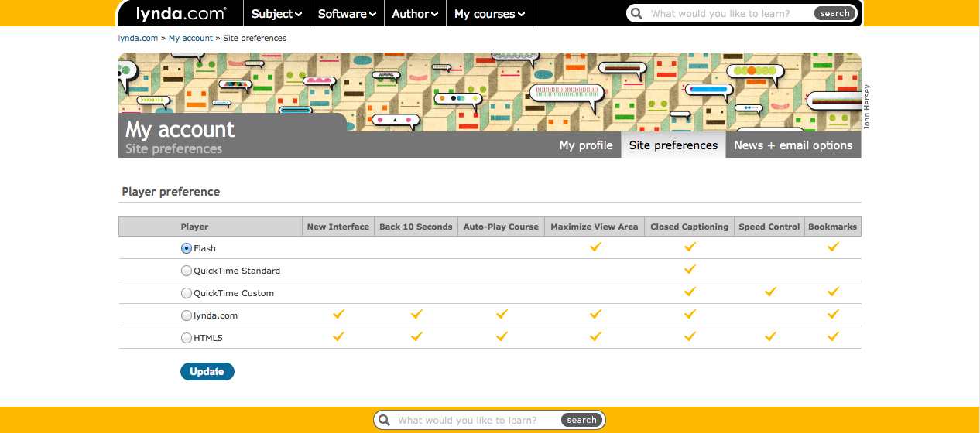This screenshot has height=433, width=980.
Task: Click lynda.com New Interface checkmark icon
Action: click(x=338, y=315)
